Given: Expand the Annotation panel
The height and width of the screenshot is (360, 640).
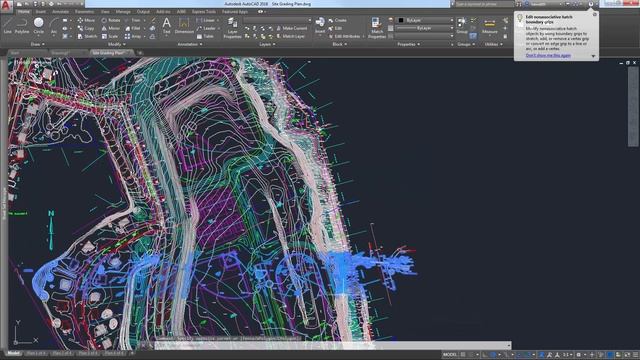Looking at the screenshot, I should tap(189, 44).
